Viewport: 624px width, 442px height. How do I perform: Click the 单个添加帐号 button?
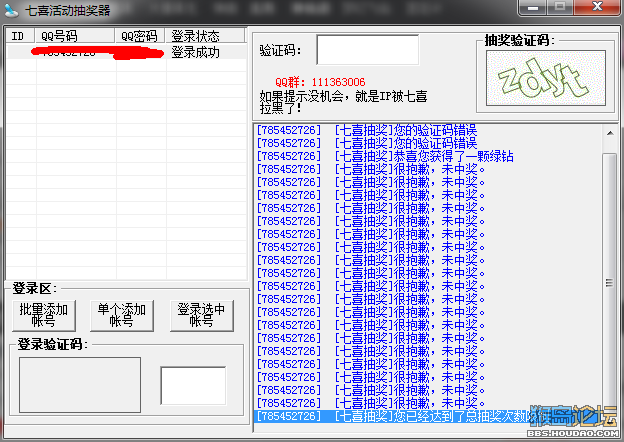[x=122, y=315]
